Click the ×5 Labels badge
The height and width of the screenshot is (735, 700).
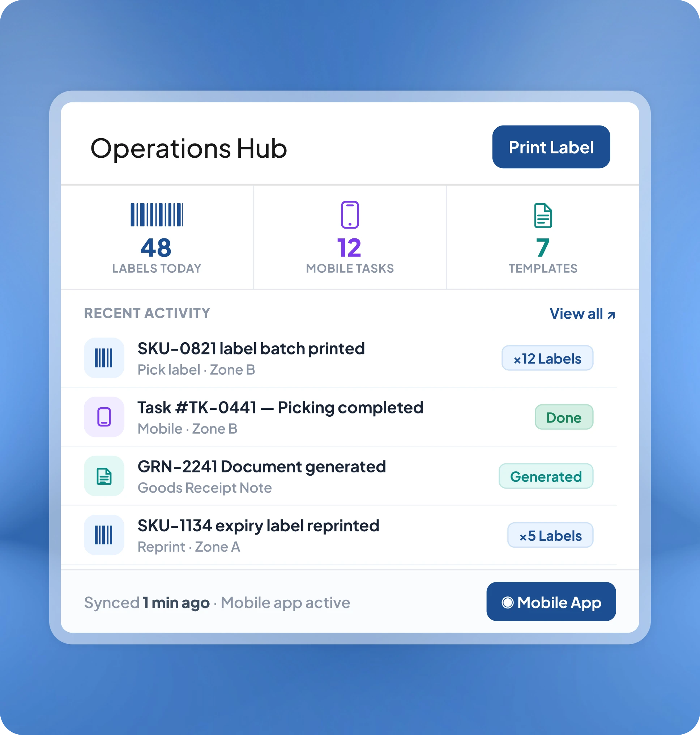click(x=550, y=535)
